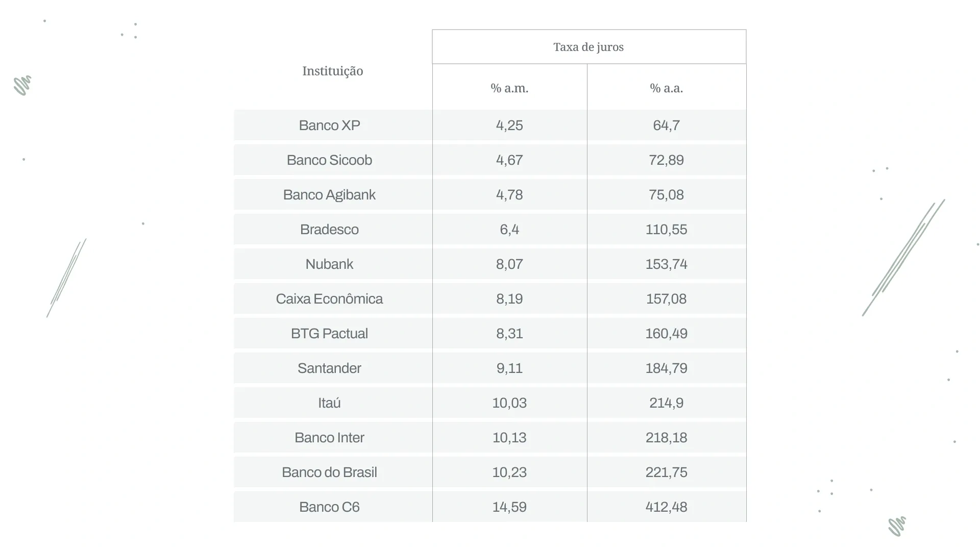
Task: Click the Instituição column header
Action: tap(332, 71)
